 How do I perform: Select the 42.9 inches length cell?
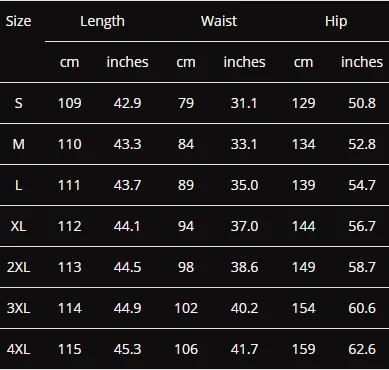coord(127,103)
